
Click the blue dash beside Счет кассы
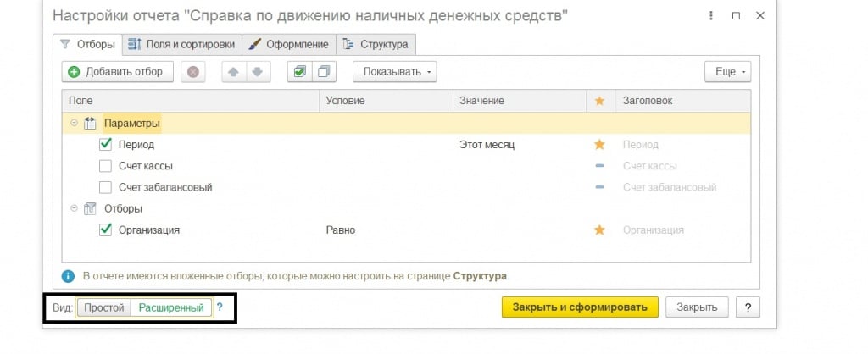point(600,166)
